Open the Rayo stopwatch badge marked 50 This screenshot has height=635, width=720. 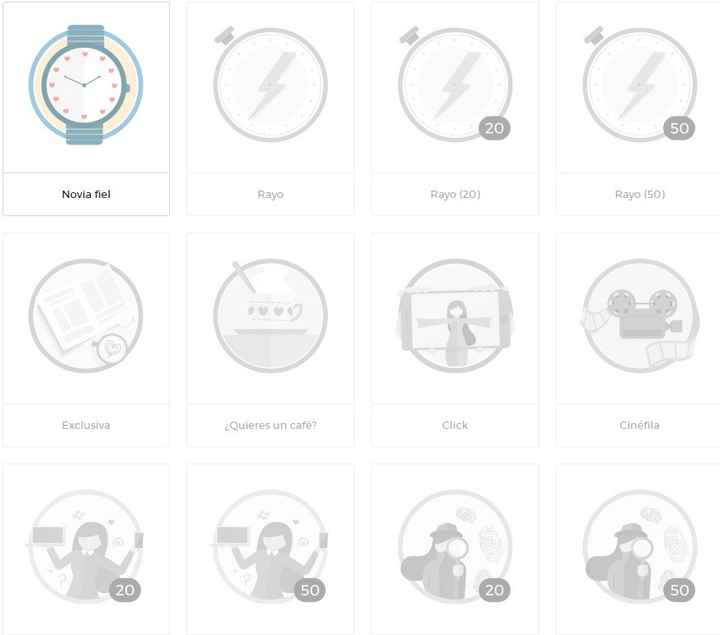point(640,84)
